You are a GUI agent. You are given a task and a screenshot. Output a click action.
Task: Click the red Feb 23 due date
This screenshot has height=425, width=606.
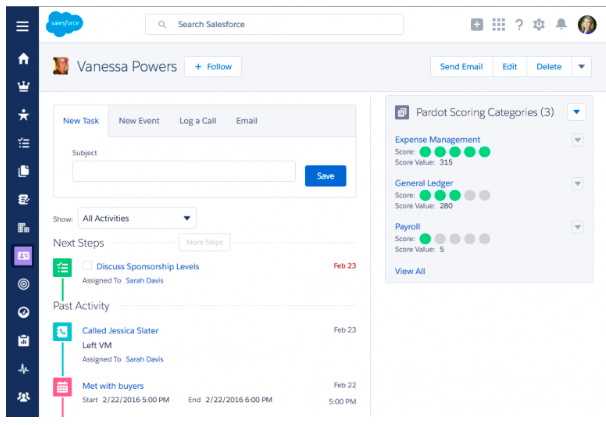tap(345, 266)
